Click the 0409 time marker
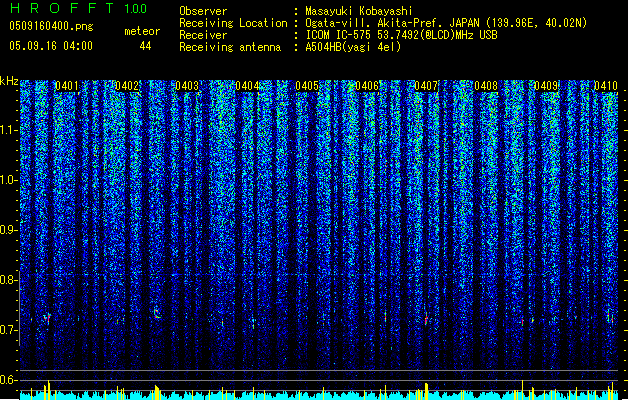 pos(546,86)
